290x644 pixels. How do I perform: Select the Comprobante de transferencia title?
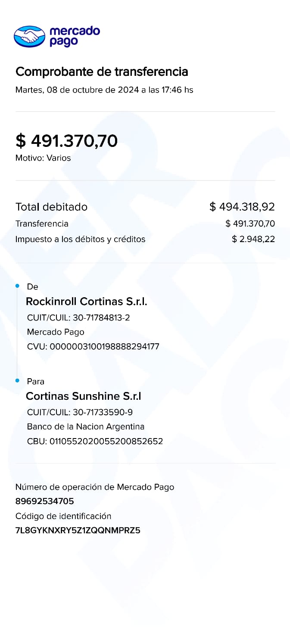click(x=102, y=72)
